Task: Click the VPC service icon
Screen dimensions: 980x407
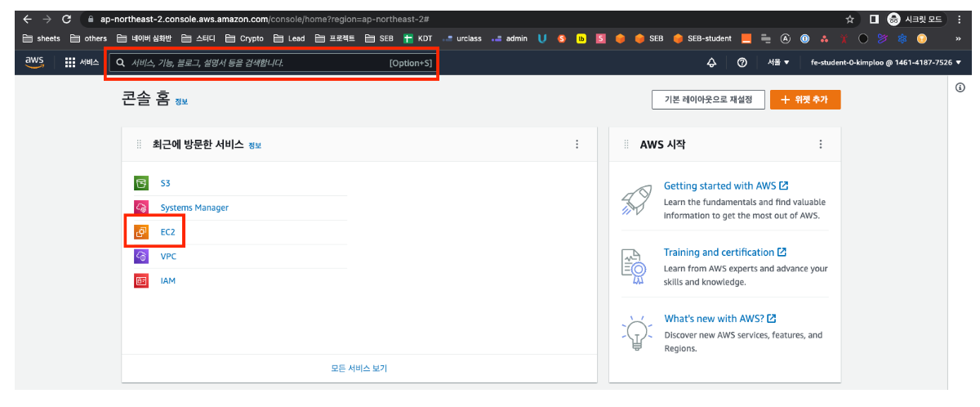Action: click(141, 256)
